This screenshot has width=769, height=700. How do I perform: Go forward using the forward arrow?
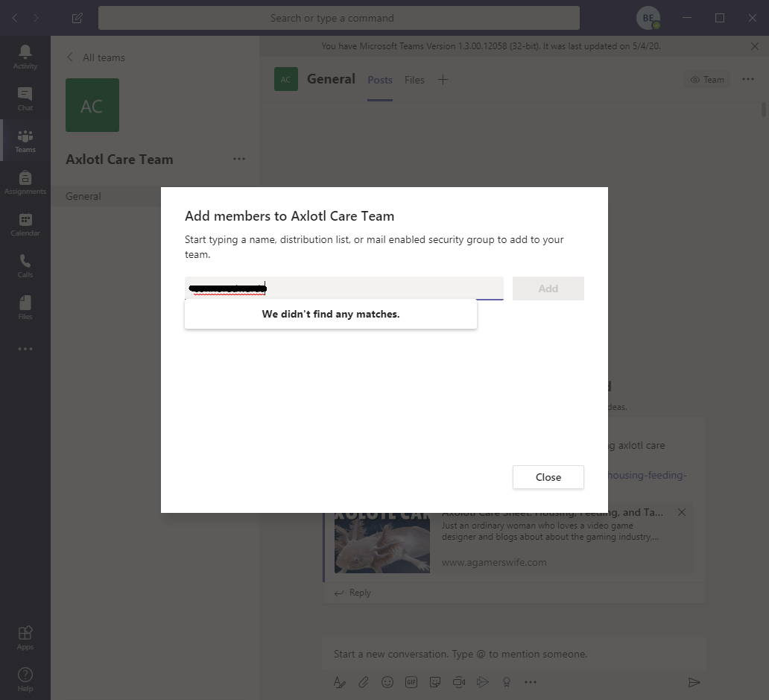point(36,18)
